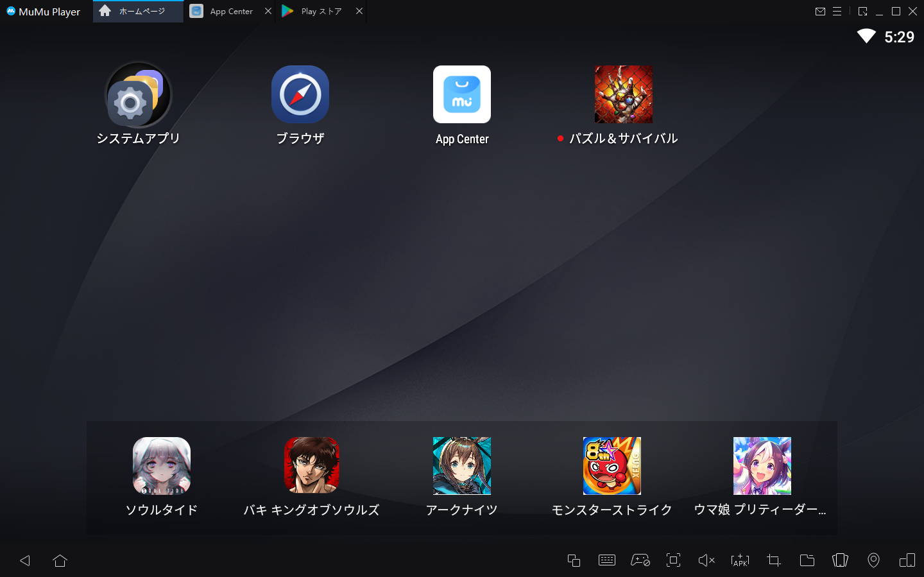Image resolution: width=924 pixels, height=577 pixels.
Task: Click the Wi-Fi status icon
Action: coord(866,36)
